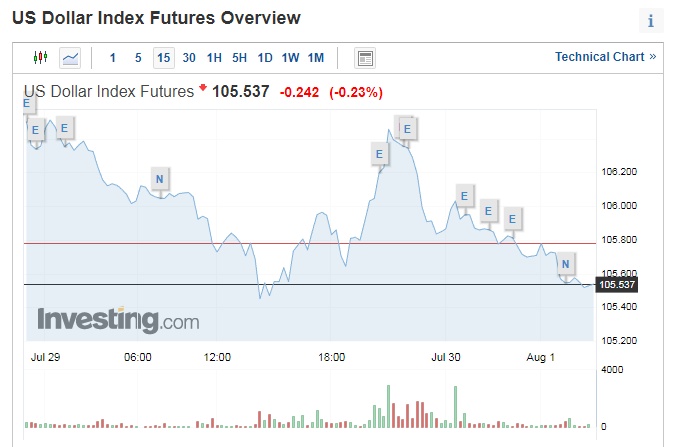This screenshot has width=676, height=447.
Task: Open the info icon beside overview title
Action: [650, 21]
